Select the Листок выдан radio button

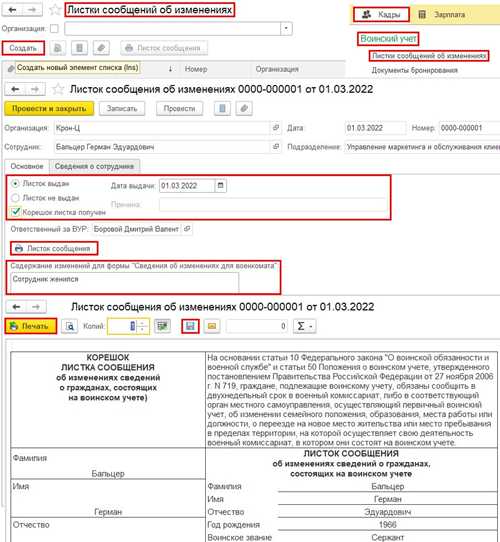pyautogui.click(x=15, y=184)
